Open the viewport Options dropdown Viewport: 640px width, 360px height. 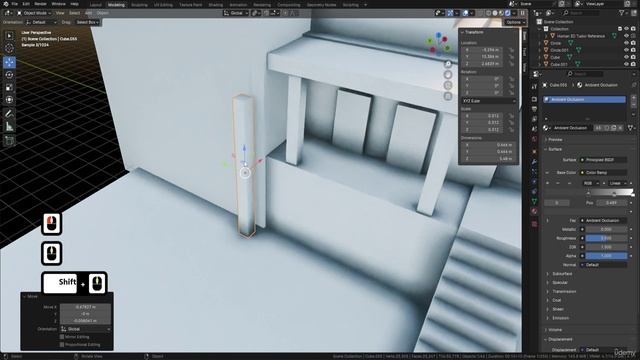point(515,22)
